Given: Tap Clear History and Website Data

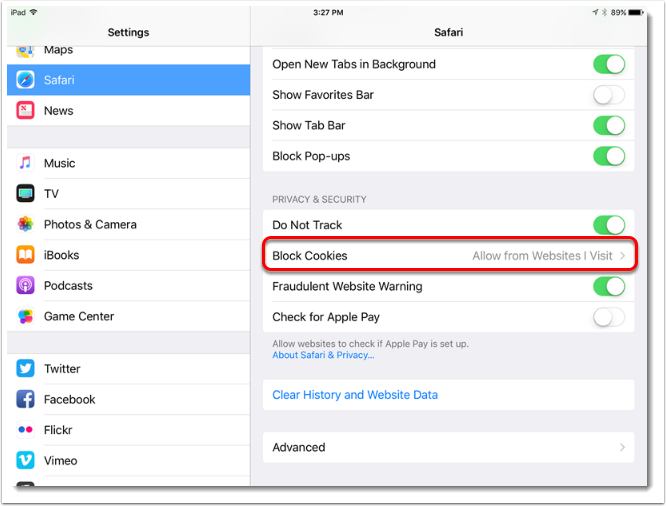Looking at the screenshot, I should click(x=355, y=395).
